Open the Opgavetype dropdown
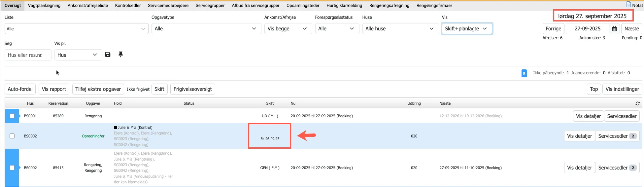 tap(205, 29)
